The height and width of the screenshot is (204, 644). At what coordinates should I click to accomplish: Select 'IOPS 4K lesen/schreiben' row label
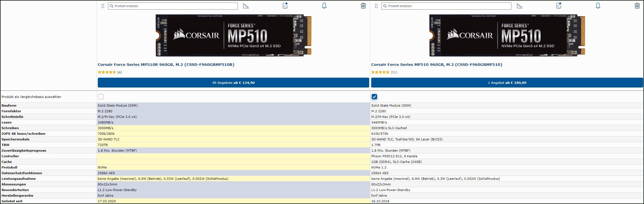[23, 134]
